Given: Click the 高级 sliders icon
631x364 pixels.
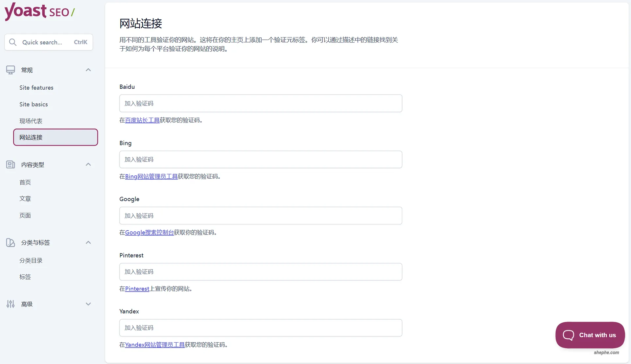Looking at the screenshot, I should pos(11,304).
